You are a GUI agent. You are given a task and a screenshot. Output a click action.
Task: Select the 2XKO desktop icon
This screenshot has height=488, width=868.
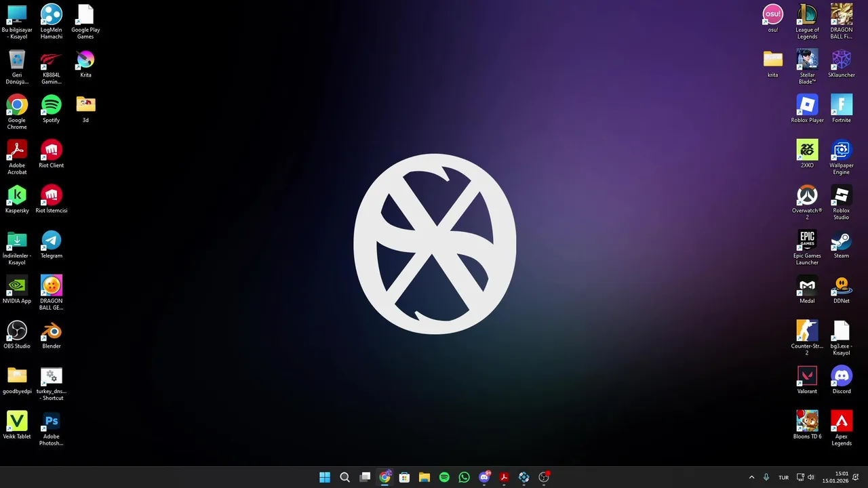pyautogui.click(x=807, y=154)
